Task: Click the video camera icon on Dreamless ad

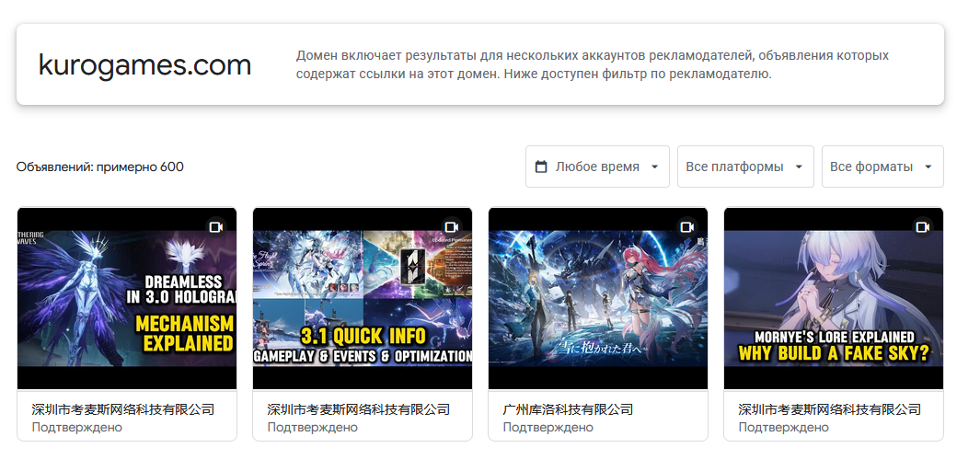Action: click(x=215, y=226)
